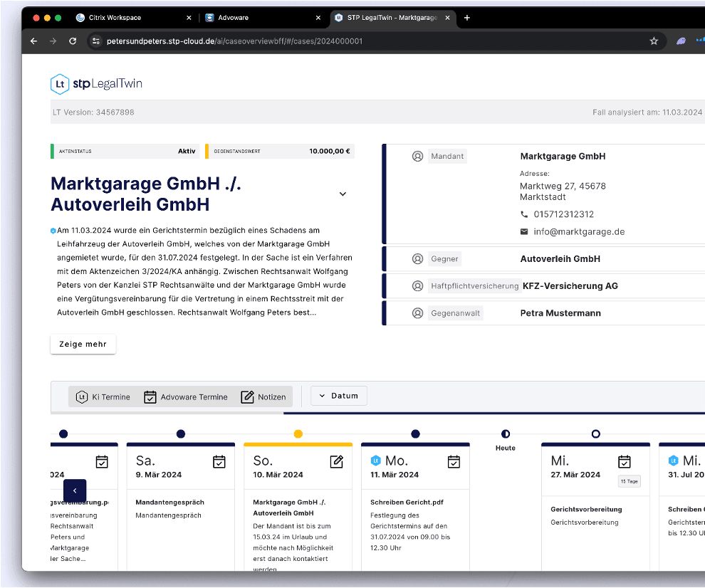The width and height of the screenshot is (705, 588).
Task: Open the new tab plus button
Action: (x=467, y=18)
